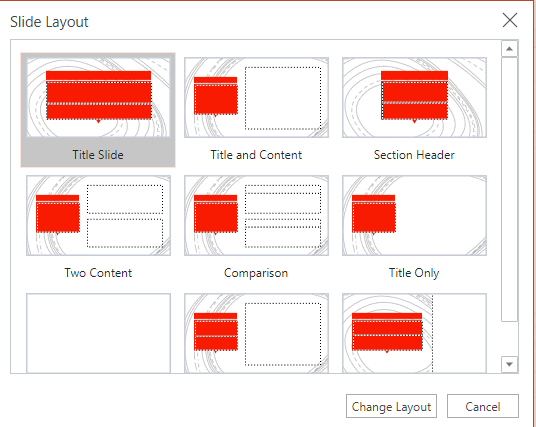Select the Two Content layout thumbnail

coord(98,215)
